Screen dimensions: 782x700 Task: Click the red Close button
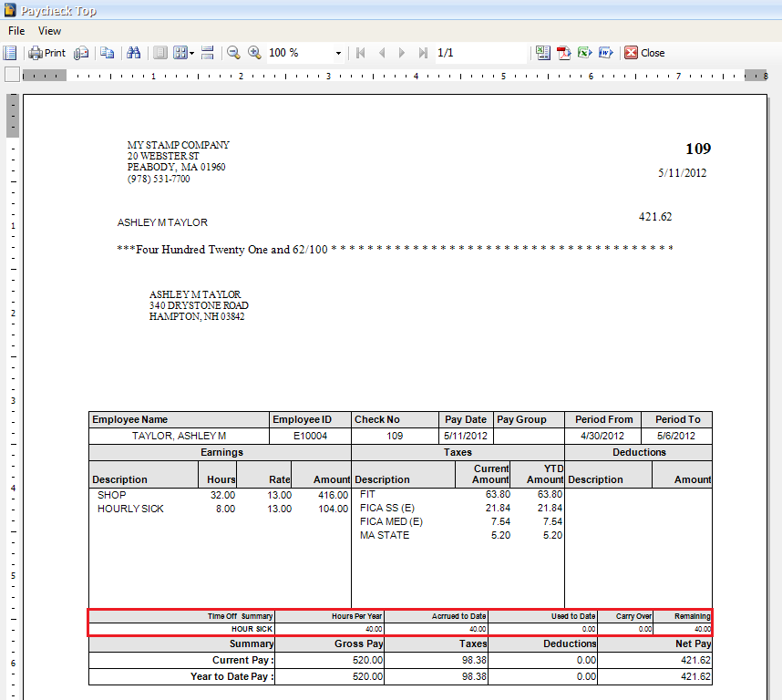645,53
